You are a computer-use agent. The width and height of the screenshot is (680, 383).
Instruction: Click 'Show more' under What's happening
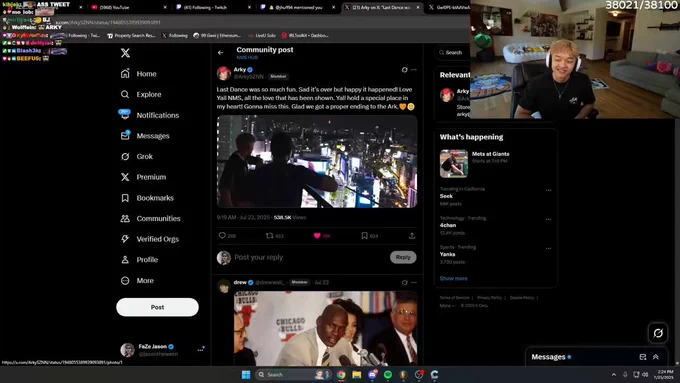[454, 278]
